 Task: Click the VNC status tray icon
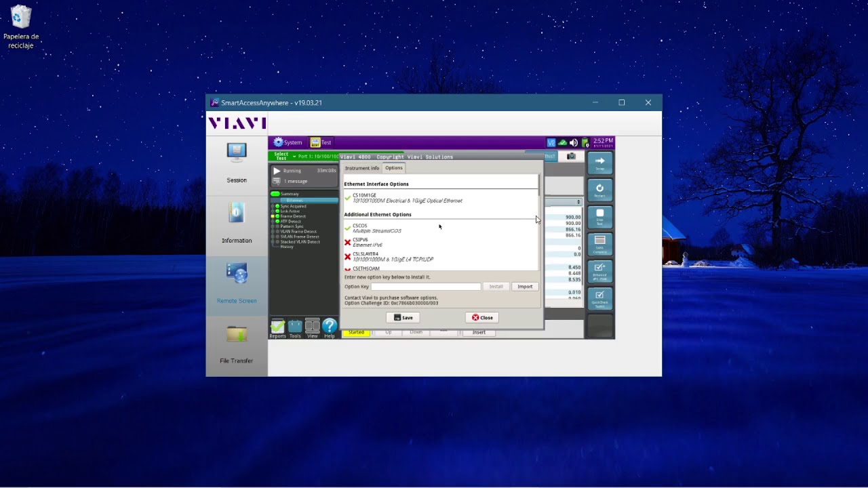click(x=551, y=142)
